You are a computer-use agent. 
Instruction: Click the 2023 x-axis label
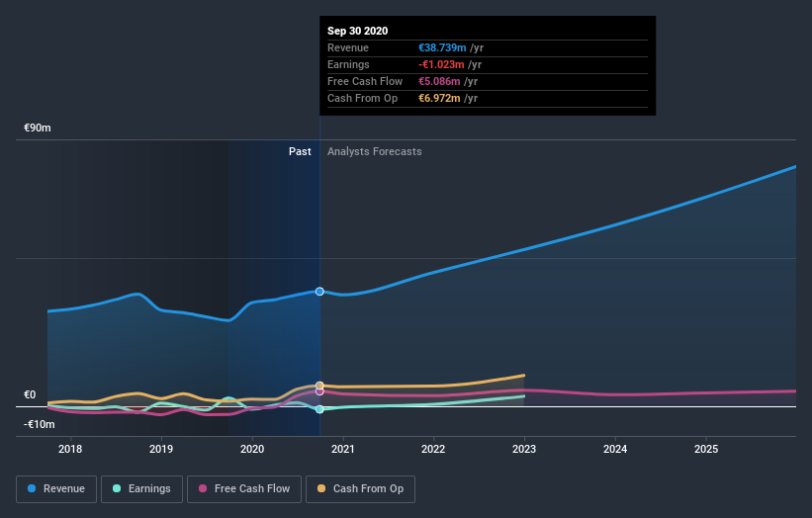pyautogui.click(x=524, y=449)
